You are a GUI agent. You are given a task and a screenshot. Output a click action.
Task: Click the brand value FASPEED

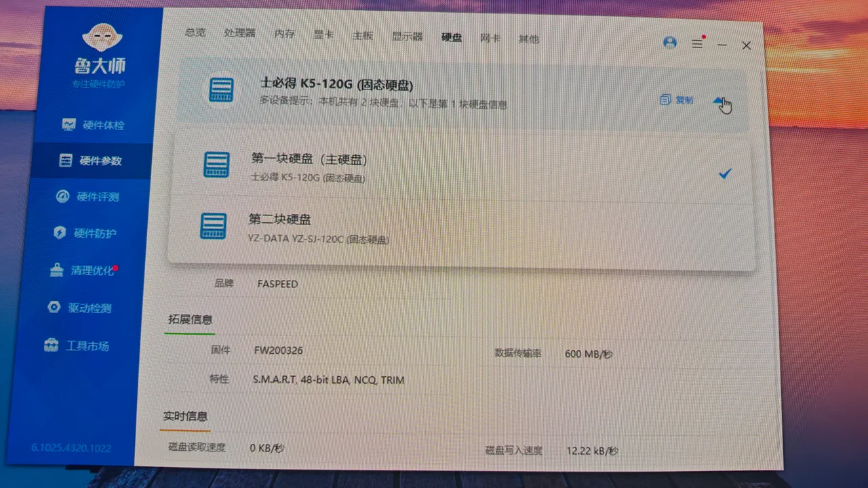point(277,284)
